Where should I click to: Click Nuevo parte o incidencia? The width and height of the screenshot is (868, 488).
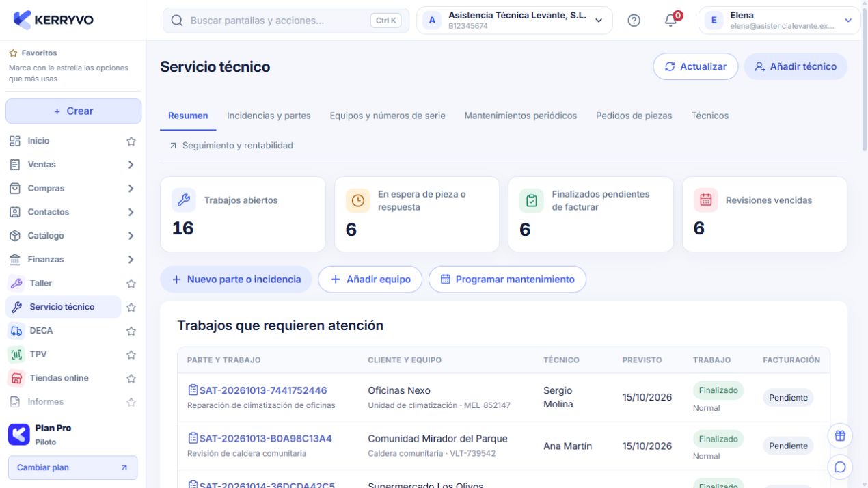point(236,280)
